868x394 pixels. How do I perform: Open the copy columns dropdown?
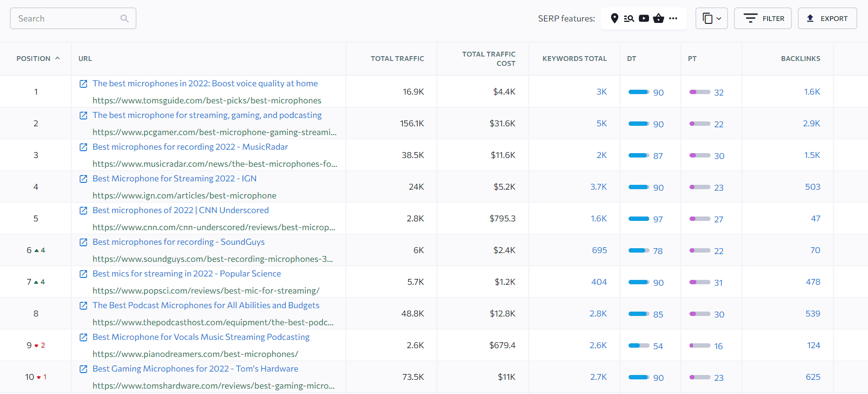[711, 19]
